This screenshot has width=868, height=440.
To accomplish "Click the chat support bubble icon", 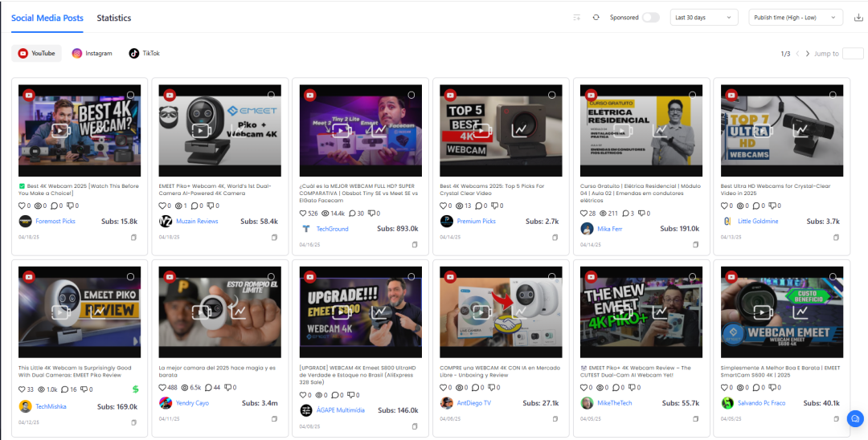I will click(x=854, y=418).
